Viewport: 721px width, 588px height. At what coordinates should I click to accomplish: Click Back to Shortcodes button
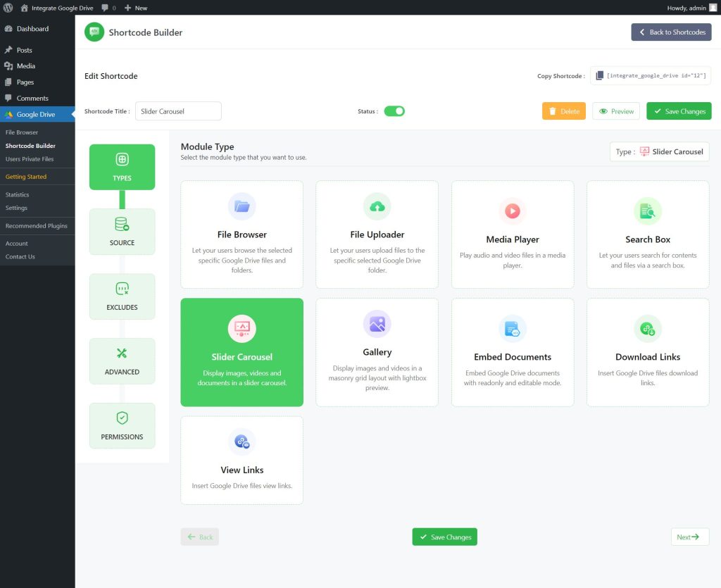point(671,32)
